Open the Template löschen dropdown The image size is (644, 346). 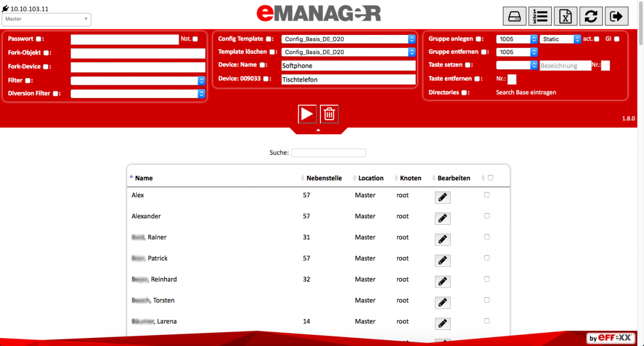tap(349, 52)
